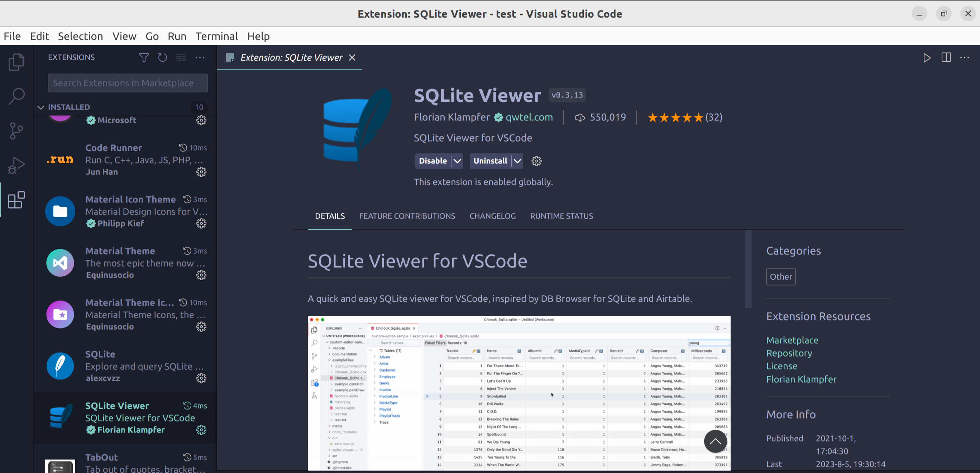Switch to the CHANGELOG tab
Screen dimensions: 980x473
[492, 216]
